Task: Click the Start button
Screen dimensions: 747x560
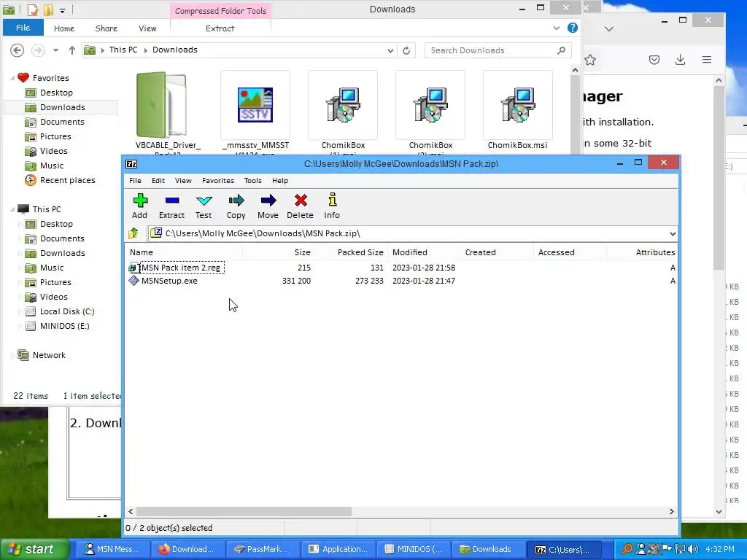Action: (x=35, y=549)
